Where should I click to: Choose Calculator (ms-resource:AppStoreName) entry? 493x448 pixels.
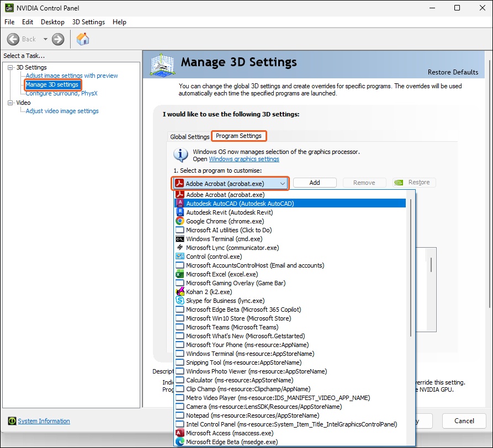click(290, 380)
